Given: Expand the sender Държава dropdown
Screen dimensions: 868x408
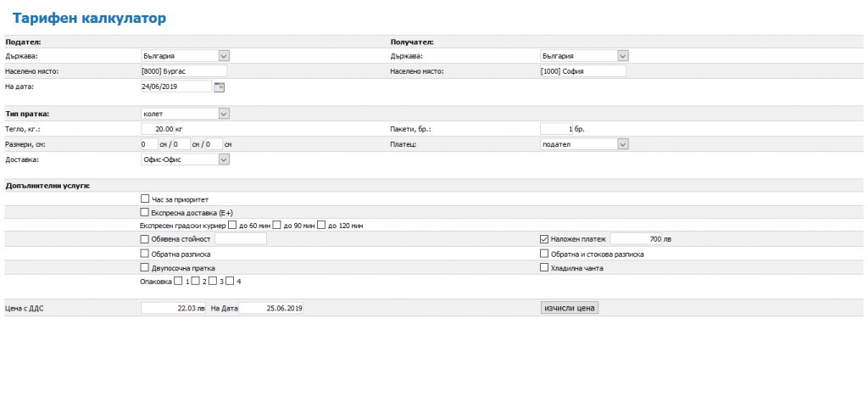Looking at the screenshot, I should coord(224,56).
